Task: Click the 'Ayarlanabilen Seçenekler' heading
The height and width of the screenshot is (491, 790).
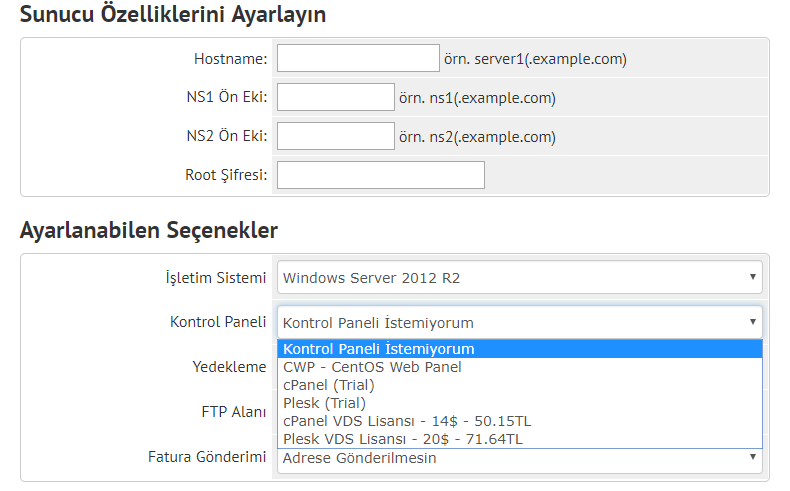Action: [149, 231]
